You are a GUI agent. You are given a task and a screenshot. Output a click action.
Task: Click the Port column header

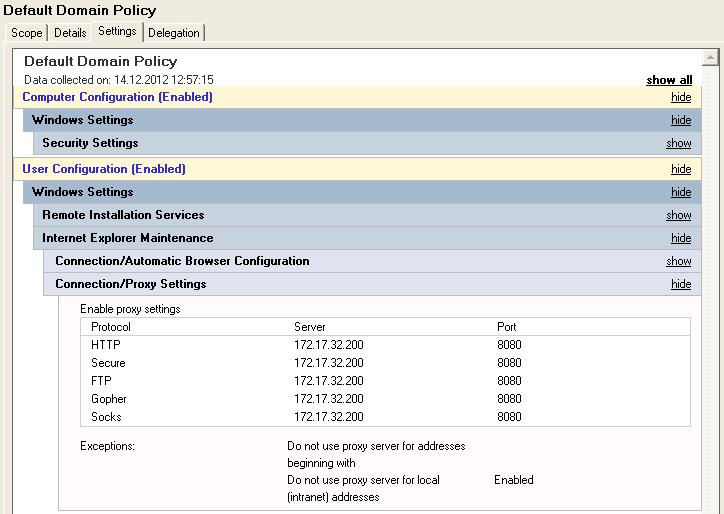[x=507, y=327]
